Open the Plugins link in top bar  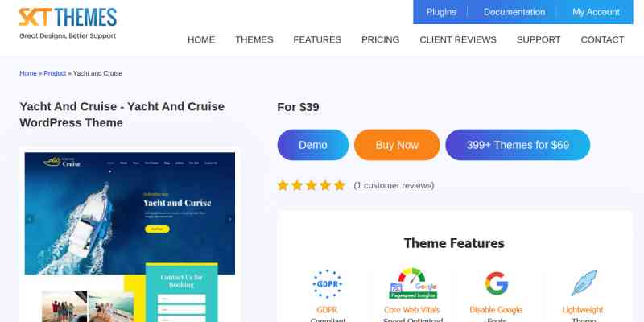441,12
